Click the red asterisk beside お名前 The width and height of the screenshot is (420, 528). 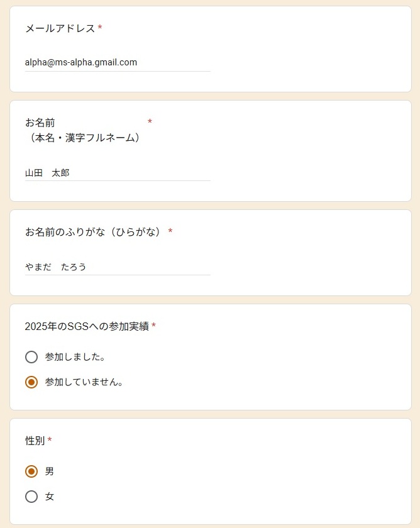(150, 121)
